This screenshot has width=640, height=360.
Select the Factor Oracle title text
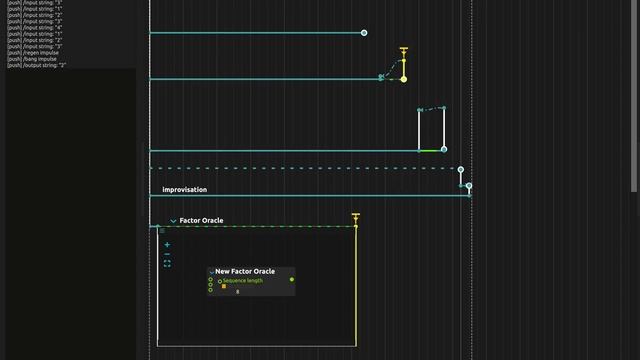pos(201,220)
